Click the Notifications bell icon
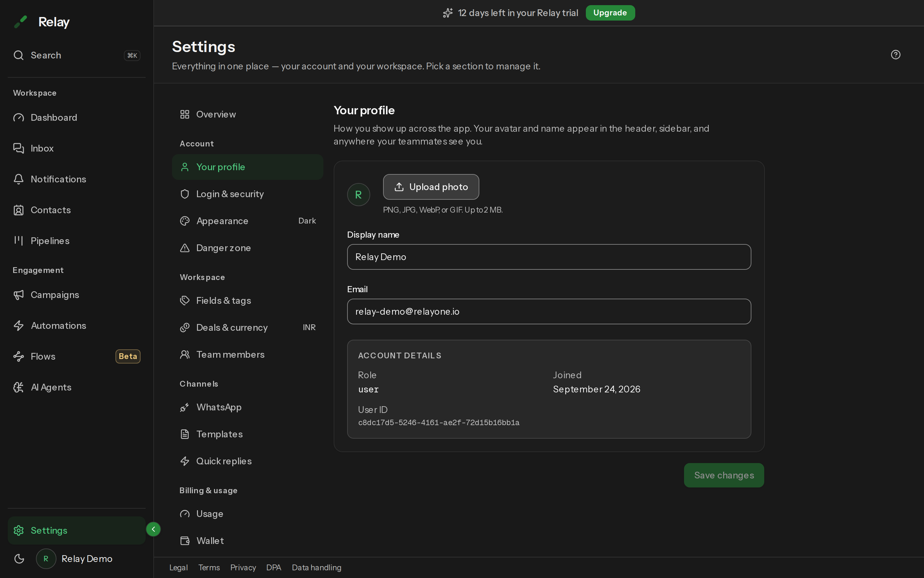 pyautogui.click(x=19, y=179)
